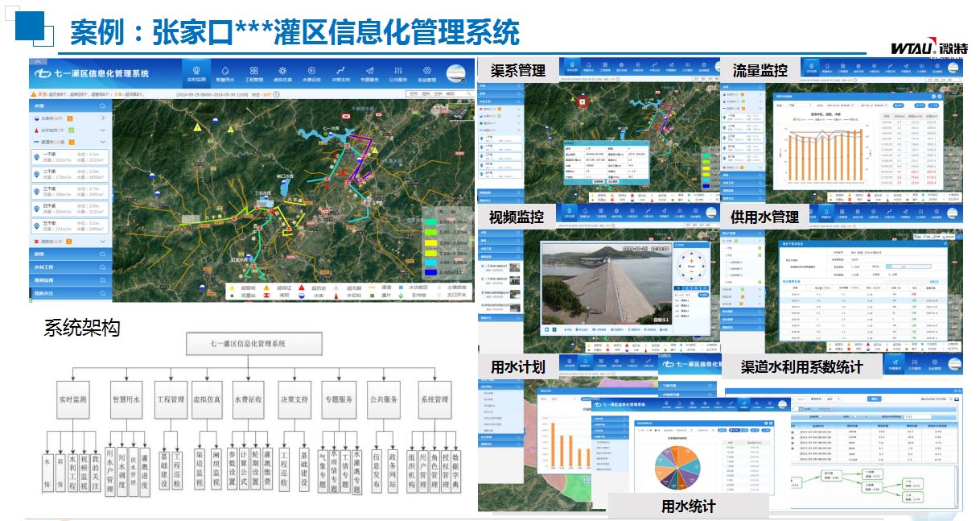
Task: Select the 专题服务 paper plane icon
Action: click(369, 71)
